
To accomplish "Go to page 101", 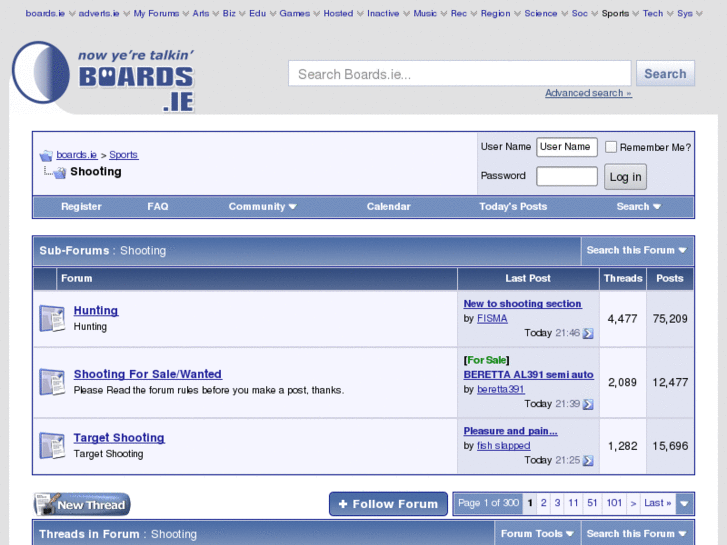I will tap(614, 503).
